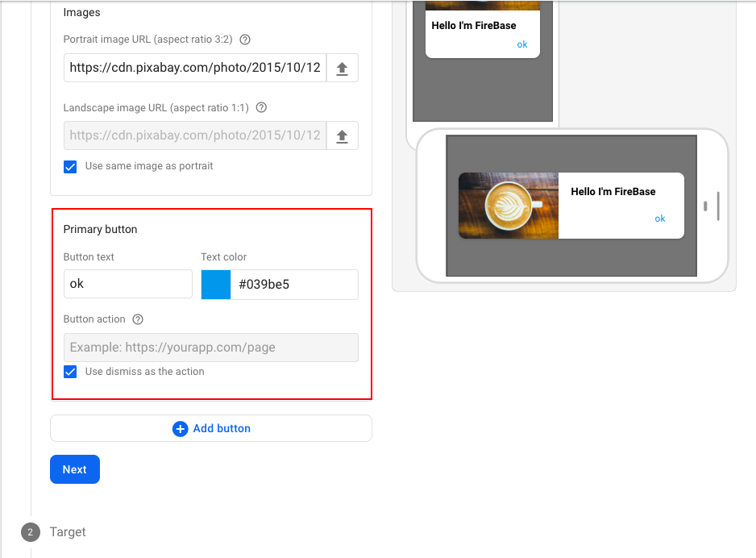The width and height of the screenshot is (756, 558).
Task: Click Hello I'm FireBase in landscape preview
Action: click(x=613, y=191)
